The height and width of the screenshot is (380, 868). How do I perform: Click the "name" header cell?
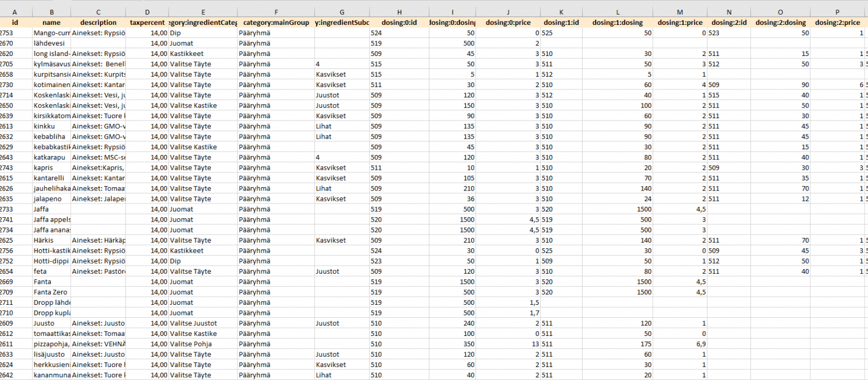51,23
